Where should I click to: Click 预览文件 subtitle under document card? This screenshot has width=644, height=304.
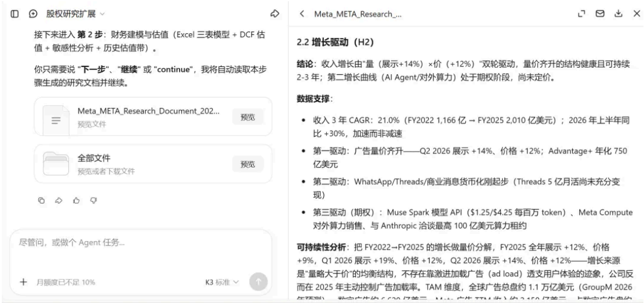click(92, 124)
